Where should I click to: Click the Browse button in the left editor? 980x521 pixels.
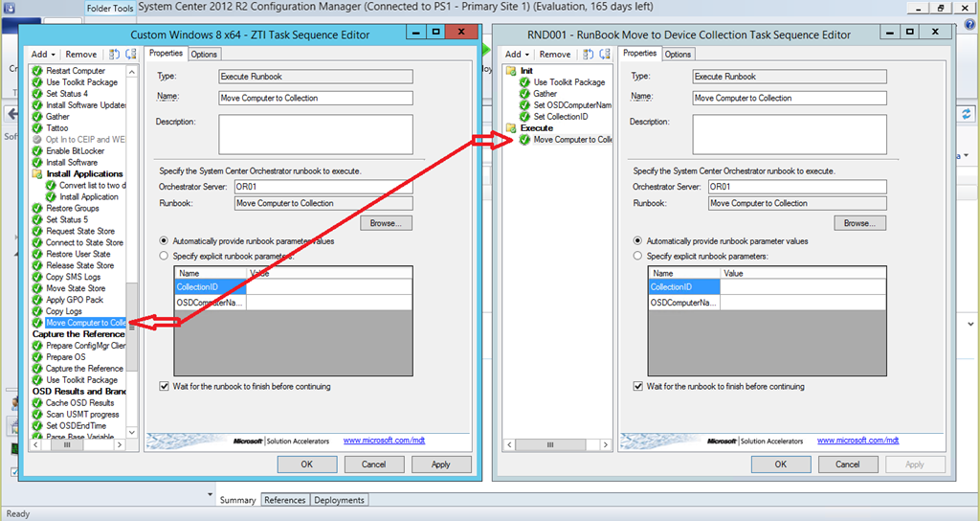pyautogui.click(x=386, y=223)
